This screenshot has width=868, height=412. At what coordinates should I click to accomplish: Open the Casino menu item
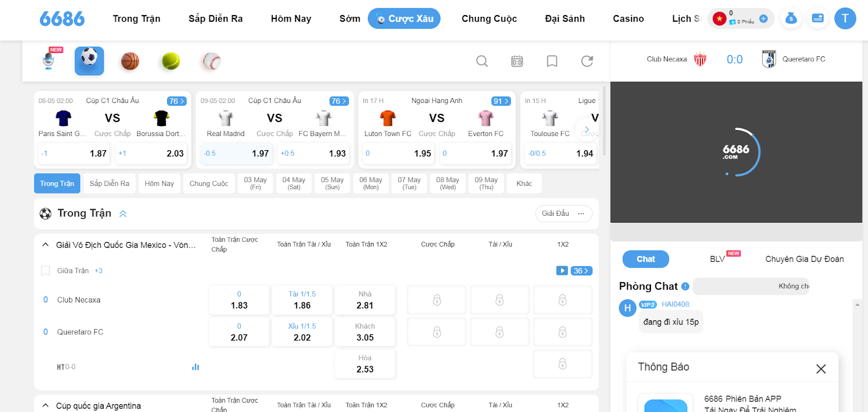(x=628, y=19)
